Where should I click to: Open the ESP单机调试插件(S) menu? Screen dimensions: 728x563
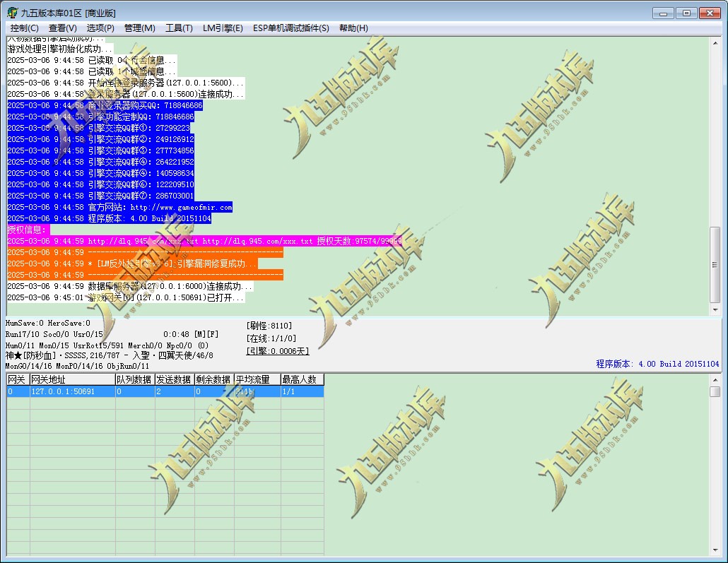290,28
